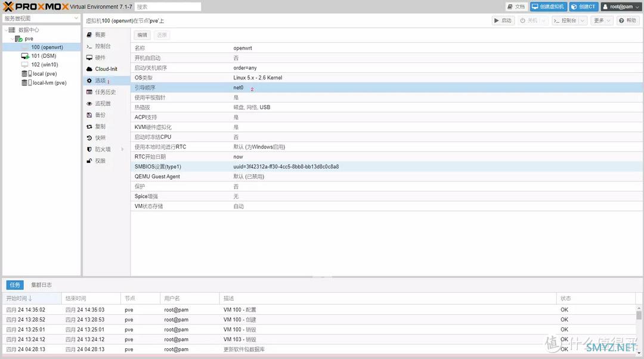
Task: Open the Help (帮助) button
Action: pyautogui.click(x=627, y=20)
